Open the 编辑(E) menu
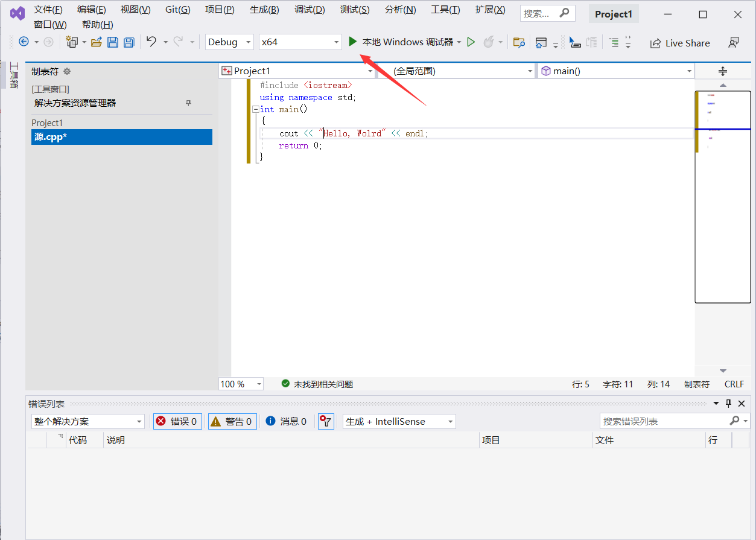 [92, 10]
